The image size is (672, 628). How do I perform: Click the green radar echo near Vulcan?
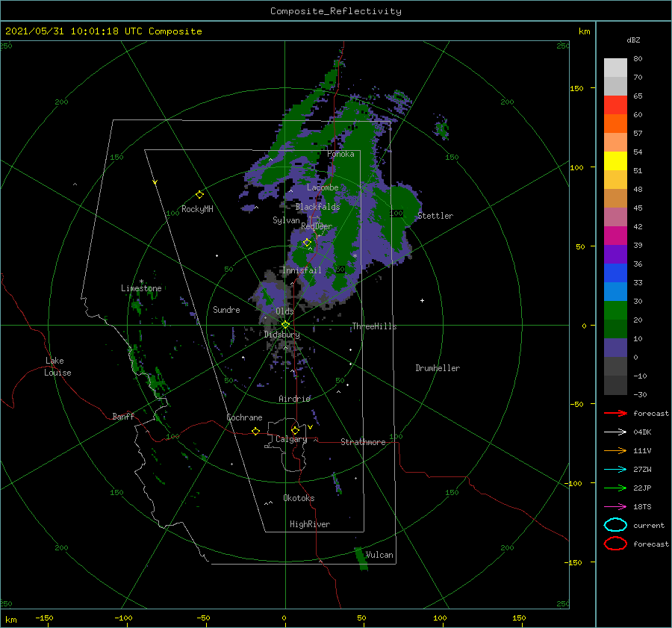pyautogui.click(x=361, y=559)
